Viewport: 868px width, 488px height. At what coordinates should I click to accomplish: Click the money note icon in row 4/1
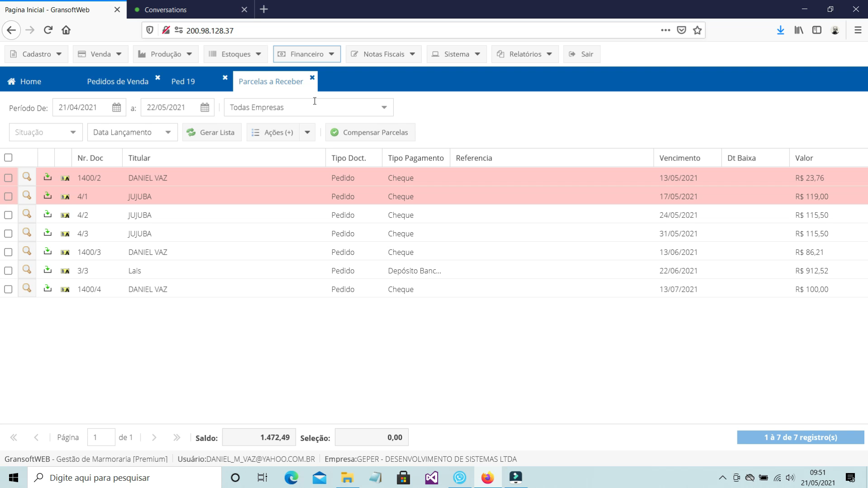point(65,197)
